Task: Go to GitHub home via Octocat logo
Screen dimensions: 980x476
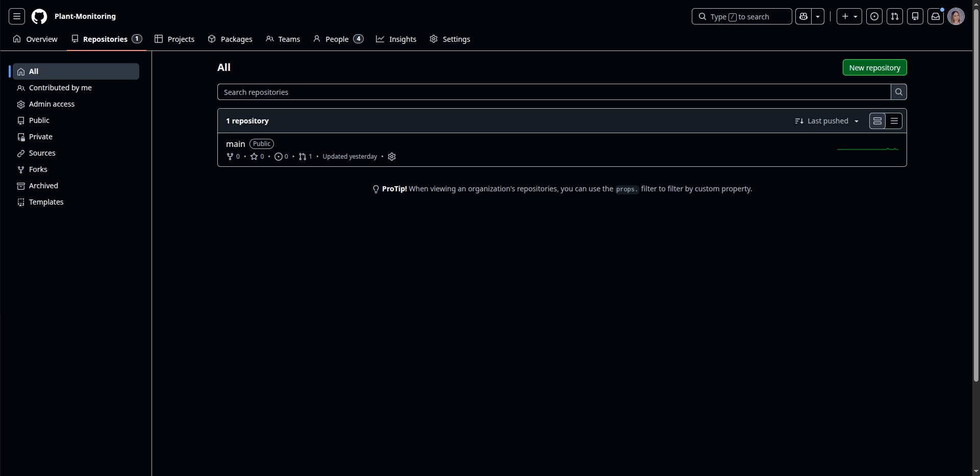Action: pyautogui.click(x=39, y=16)
